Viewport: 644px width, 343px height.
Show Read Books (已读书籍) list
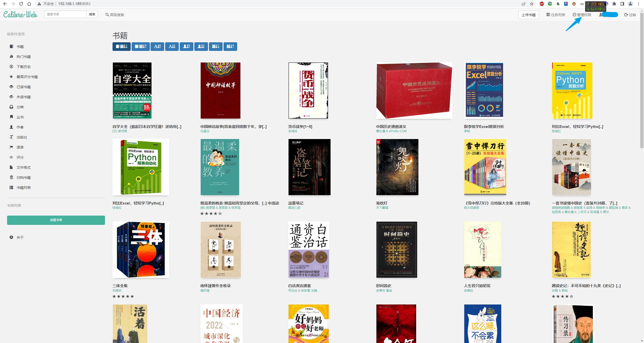point(23,87)
